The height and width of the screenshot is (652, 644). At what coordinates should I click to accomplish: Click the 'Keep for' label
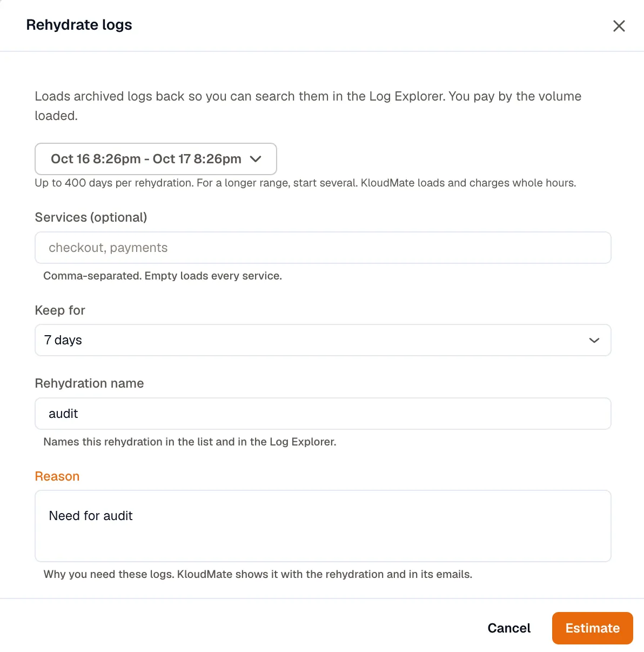tap(60, 310)
